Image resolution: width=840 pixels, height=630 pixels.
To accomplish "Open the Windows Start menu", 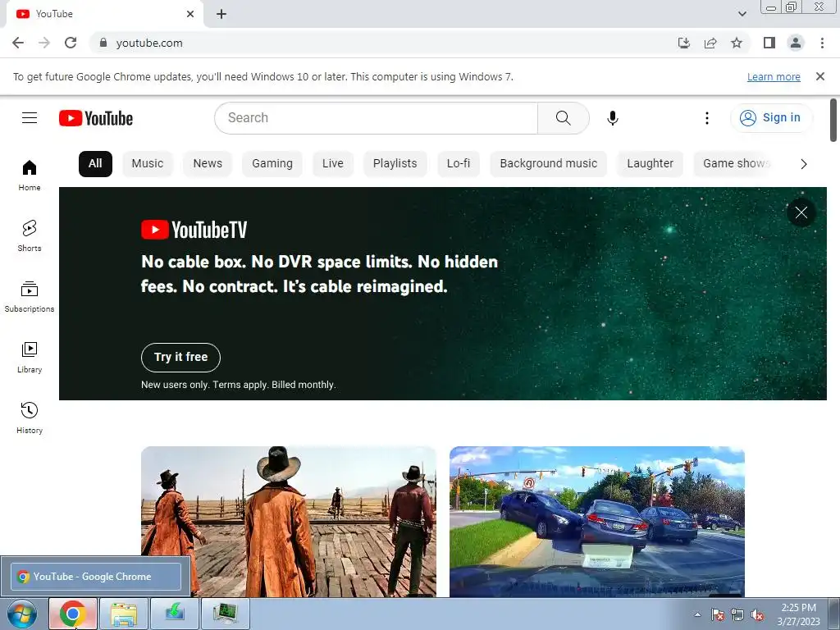I will (22, 614).
